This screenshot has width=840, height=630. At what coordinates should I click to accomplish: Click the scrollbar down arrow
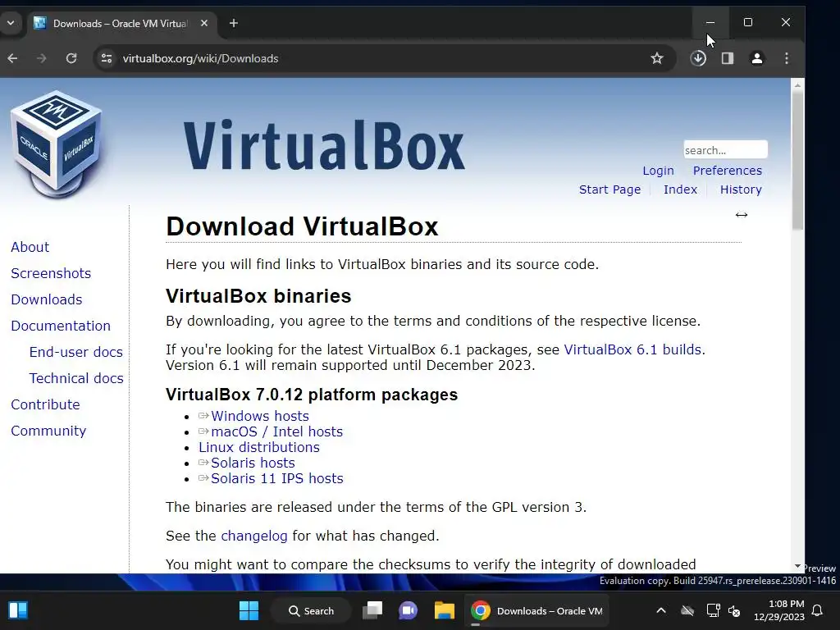pyautogui.click(x=797, y=566)
